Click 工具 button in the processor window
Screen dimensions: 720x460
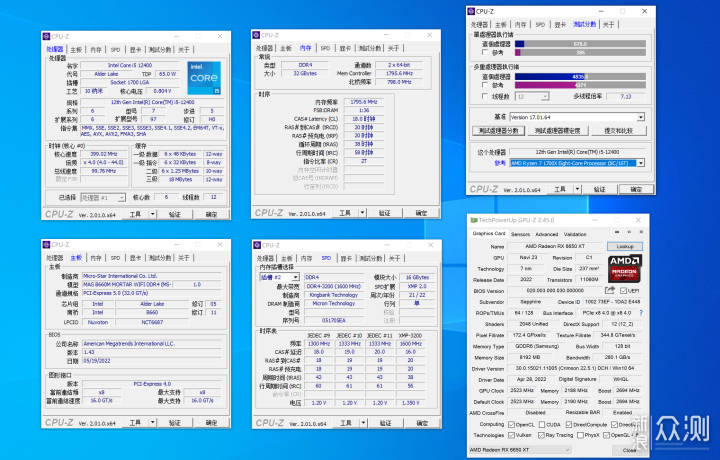135,214
